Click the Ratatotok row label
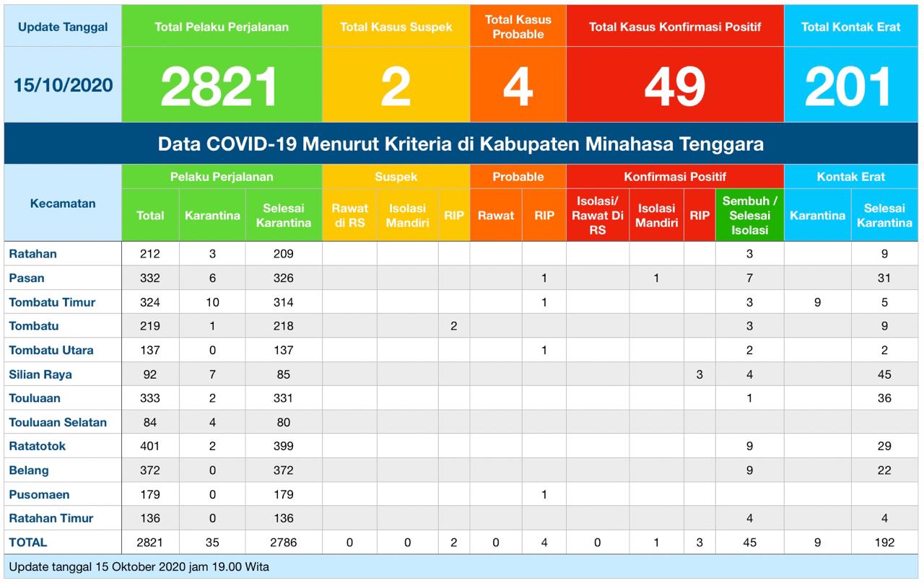 [38, 446]
